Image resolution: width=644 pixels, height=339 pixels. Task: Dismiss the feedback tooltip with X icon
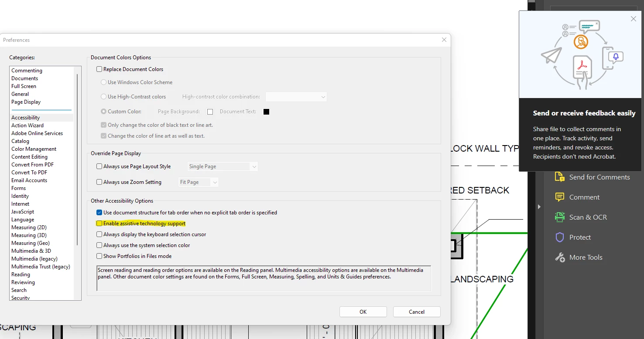click(634, 19)
